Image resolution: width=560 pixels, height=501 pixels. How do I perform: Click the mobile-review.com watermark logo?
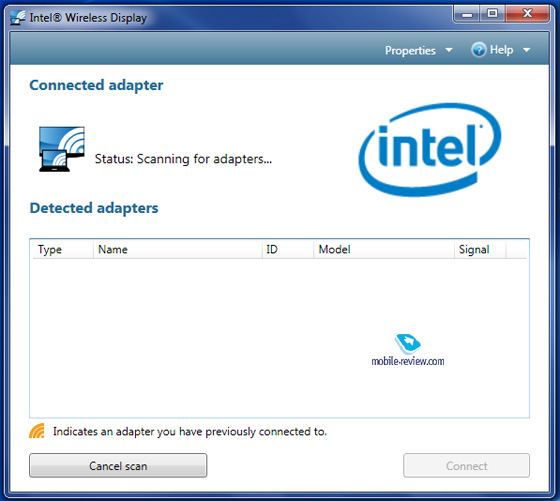tap(408, 350)
